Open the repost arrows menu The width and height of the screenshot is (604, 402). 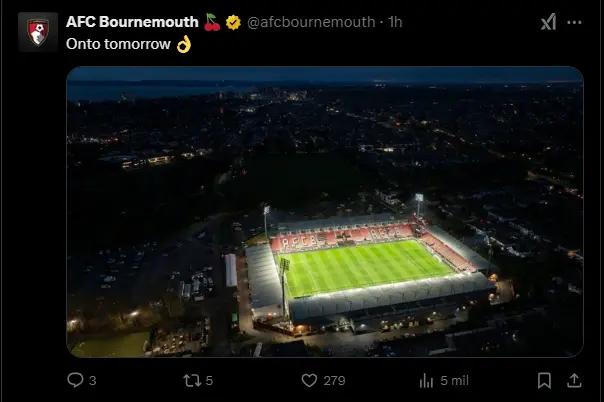192,380
